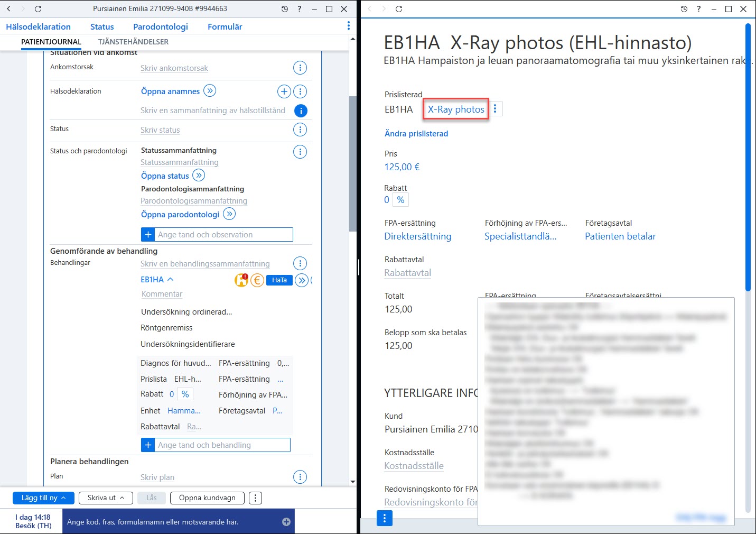Screen dimensions: 756x534
Task: Open the Parodontologi menu
Action: [161, 26]
